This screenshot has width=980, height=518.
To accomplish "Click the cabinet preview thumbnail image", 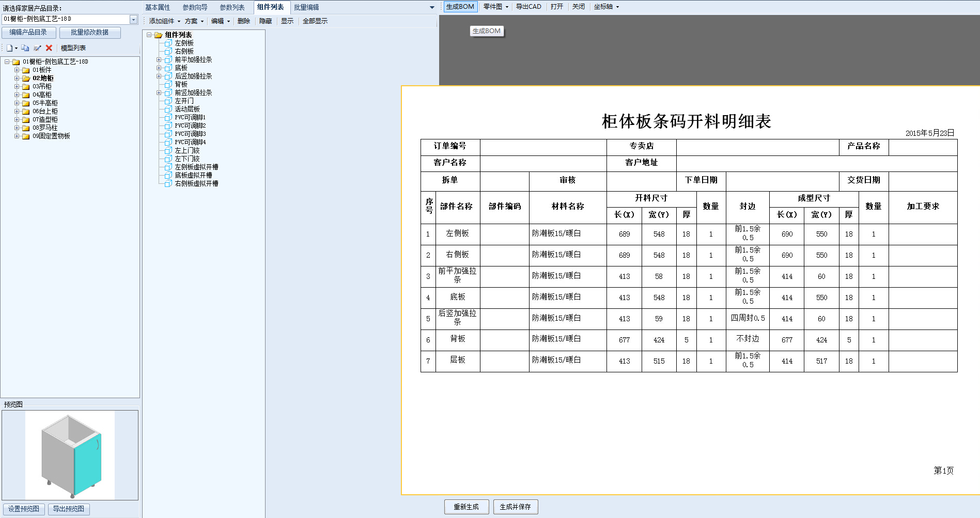I will 70,455.
